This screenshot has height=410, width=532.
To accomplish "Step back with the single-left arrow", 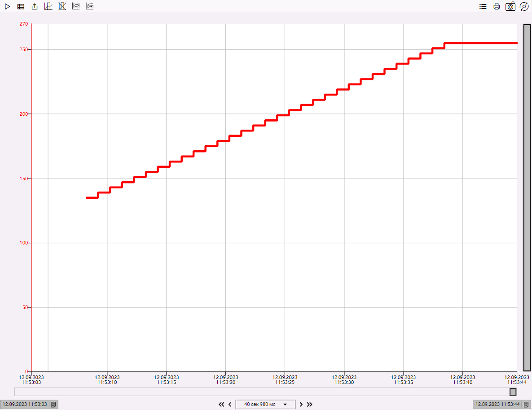I will (230, 404).
